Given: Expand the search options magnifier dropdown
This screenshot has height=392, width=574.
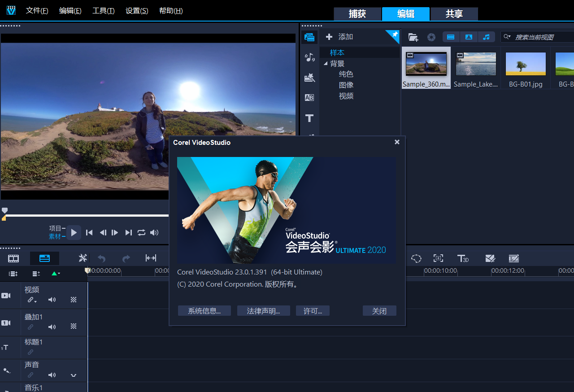Looking at the screenshot, I should click(x=507, y=37).
